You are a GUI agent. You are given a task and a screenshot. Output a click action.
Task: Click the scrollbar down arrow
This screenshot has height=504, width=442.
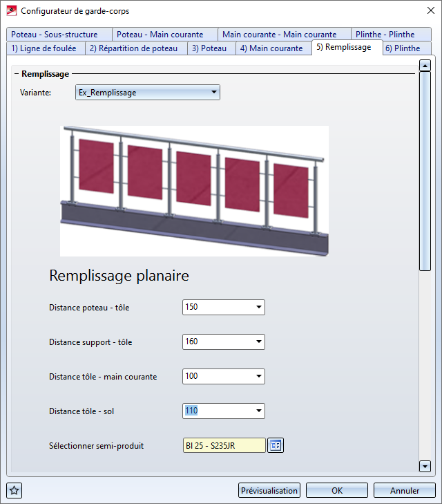tap(425, 466)
